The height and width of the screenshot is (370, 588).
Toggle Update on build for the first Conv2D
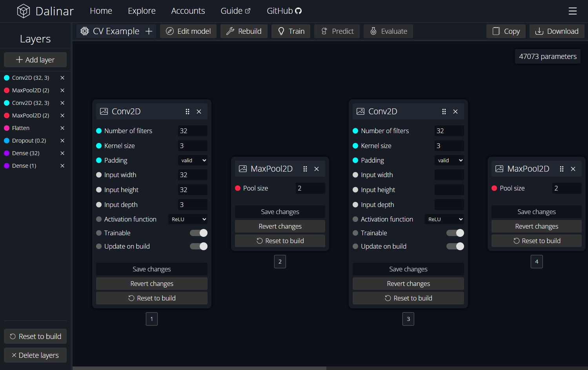click(x=198, y=246)
